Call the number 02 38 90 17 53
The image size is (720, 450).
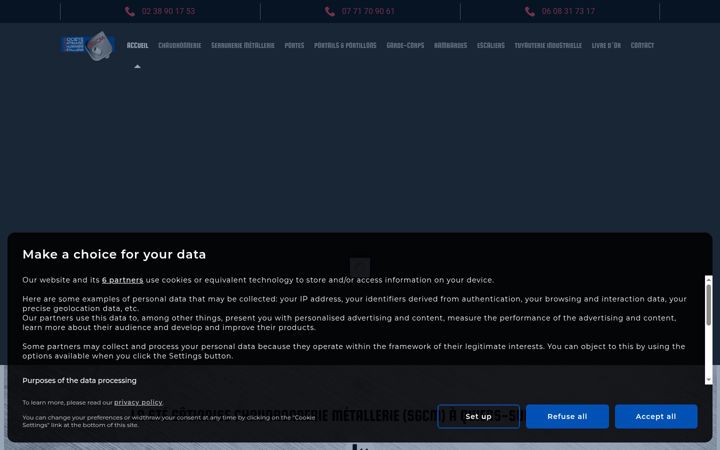point(169,11)
